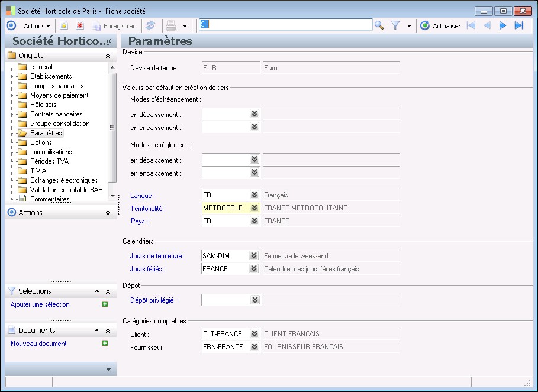This screenshot has height=392, width=538.
Task: Click the new record icon in toolbar
Action: pos(64,25)
